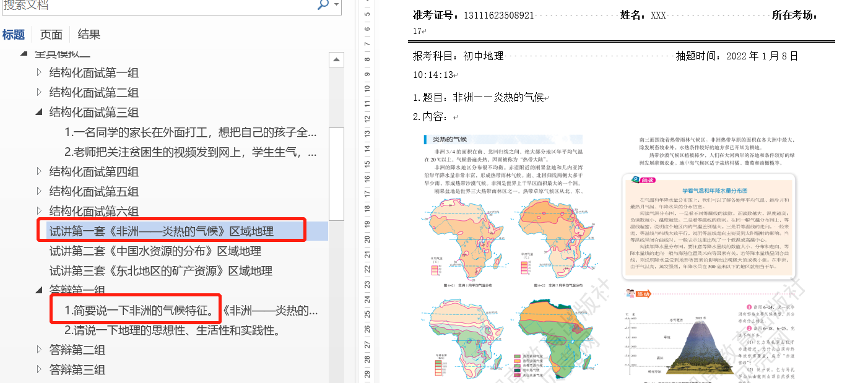Expand the 答辩第二组 triangle icon
Screen dimensions: 868x383
pos(40,350)
